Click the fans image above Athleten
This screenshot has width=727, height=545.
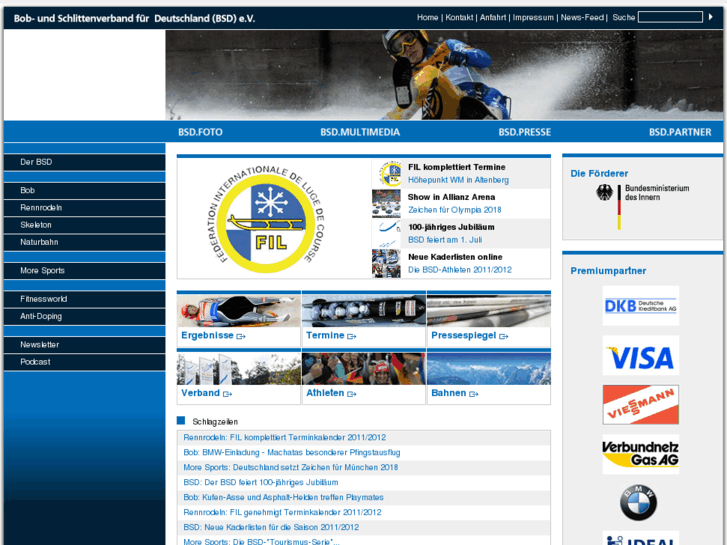pos(364,368)
